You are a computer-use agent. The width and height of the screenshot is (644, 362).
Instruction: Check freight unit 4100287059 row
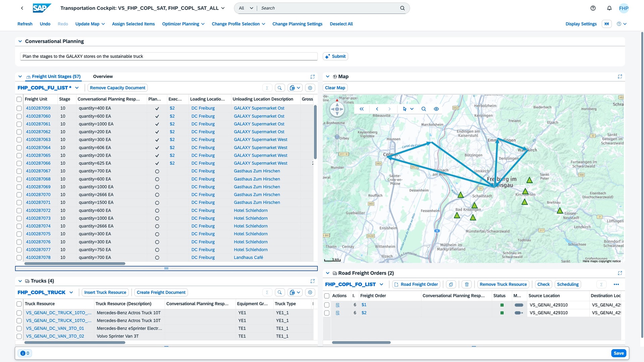pyautogui.click(x=19, y=108)
